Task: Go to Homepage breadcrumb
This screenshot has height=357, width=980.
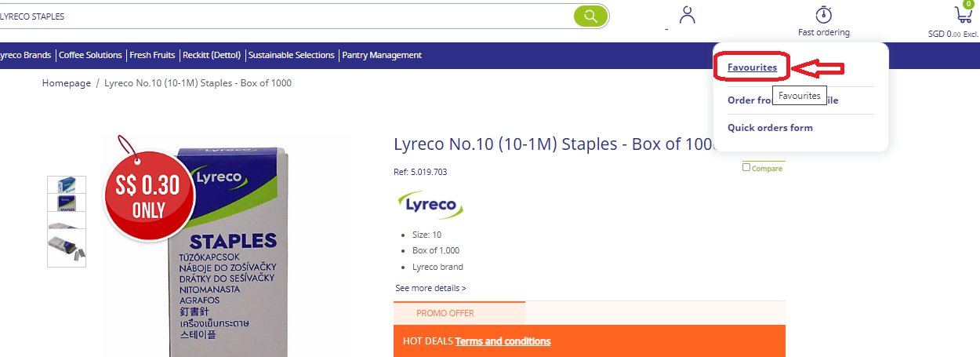Action: (x=67, y=83)
